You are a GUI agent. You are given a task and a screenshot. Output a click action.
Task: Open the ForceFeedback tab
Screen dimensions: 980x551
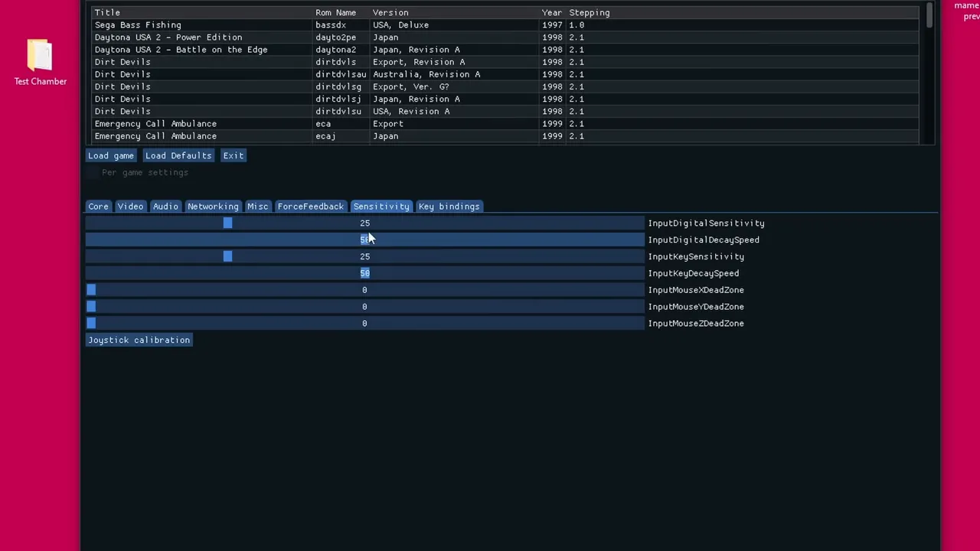click(x=310, y=206)
